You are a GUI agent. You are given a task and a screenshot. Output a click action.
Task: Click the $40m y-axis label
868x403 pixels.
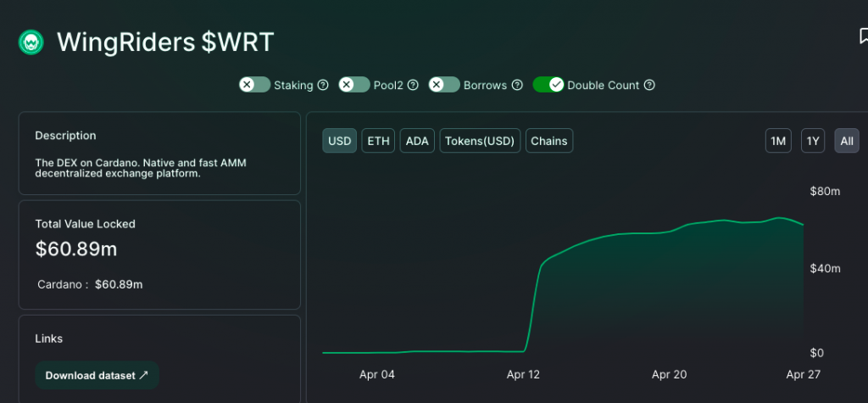pyautogui.click(x=825, y=269)
